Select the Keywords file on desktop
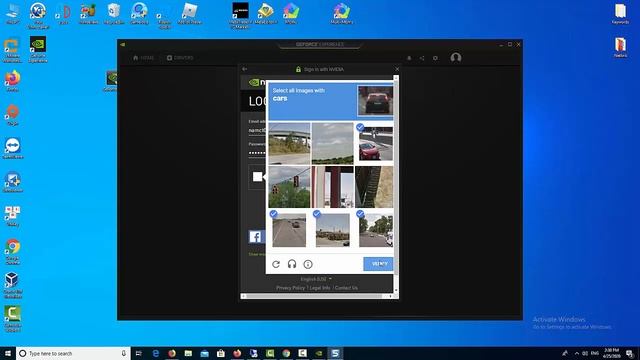Image resolution: width=640 pixels, height=360 pixels. coord(620,14)
